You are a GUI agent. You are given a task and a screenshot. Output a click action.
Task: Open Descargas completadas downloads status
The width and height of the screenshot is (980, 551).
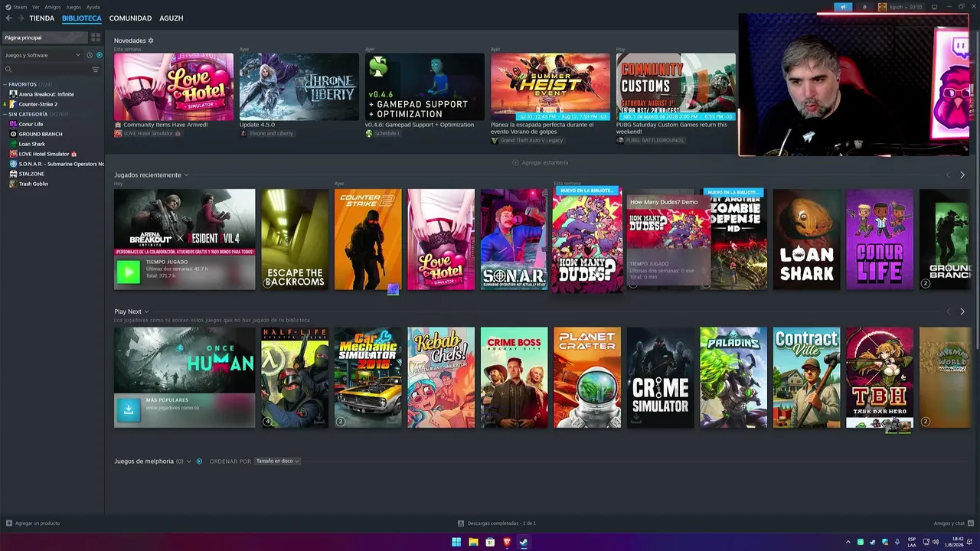(497, 523)
